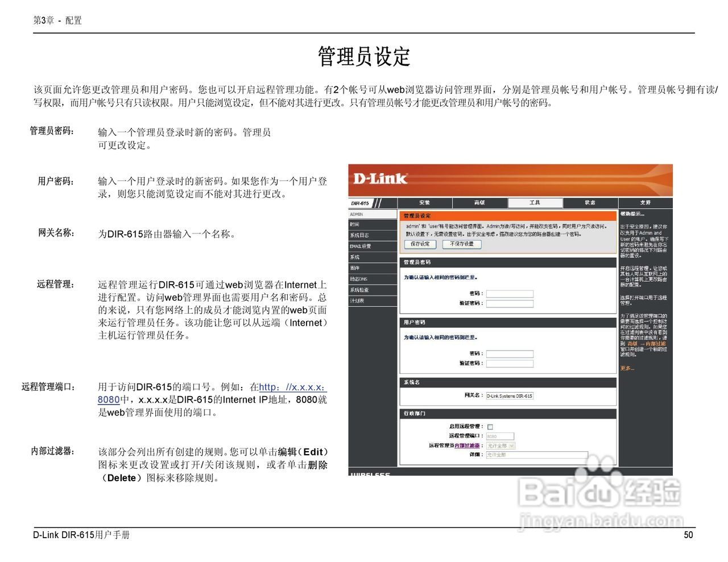The height and width of the screenshot is (562, 728).
Task: Go to EMAIL设置 in the sidebar
Action: coord(373,246)
